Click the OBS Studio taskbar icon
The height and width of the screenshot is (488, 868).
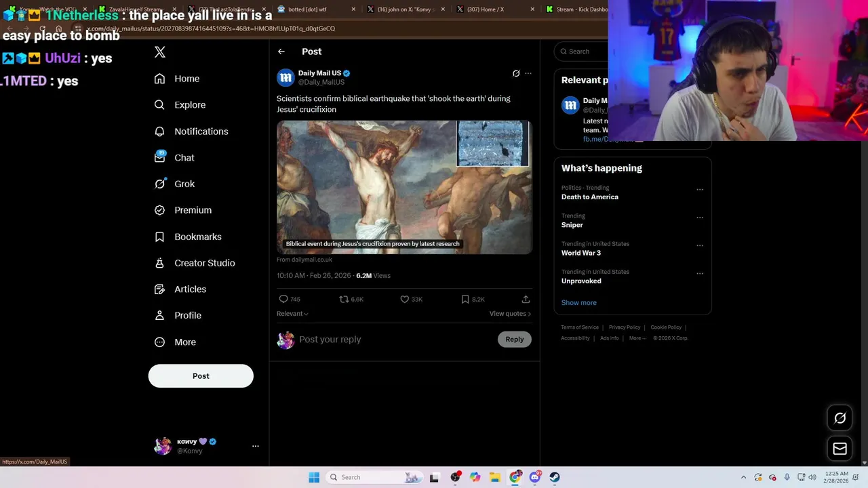click(455, 477)
